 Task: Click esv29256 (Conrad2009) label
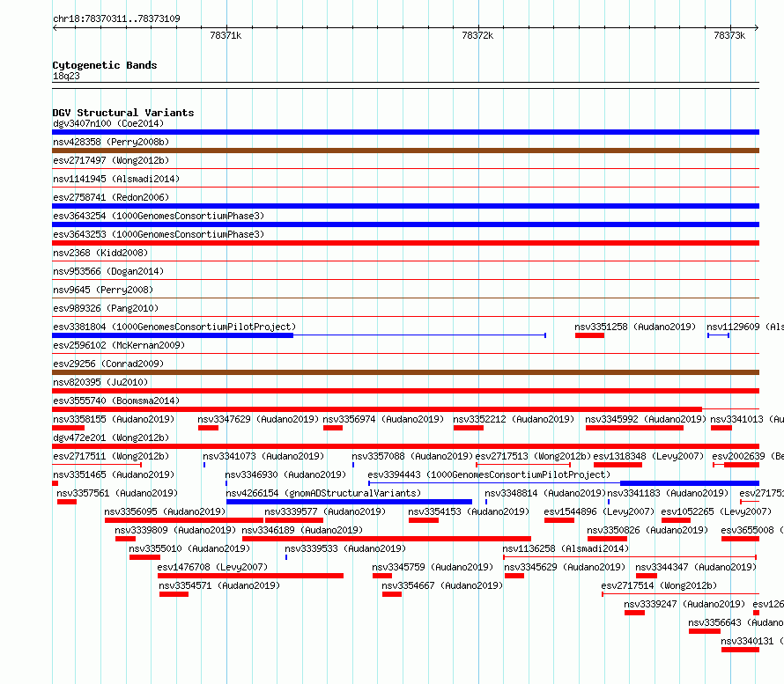click(x=108, y=364)
